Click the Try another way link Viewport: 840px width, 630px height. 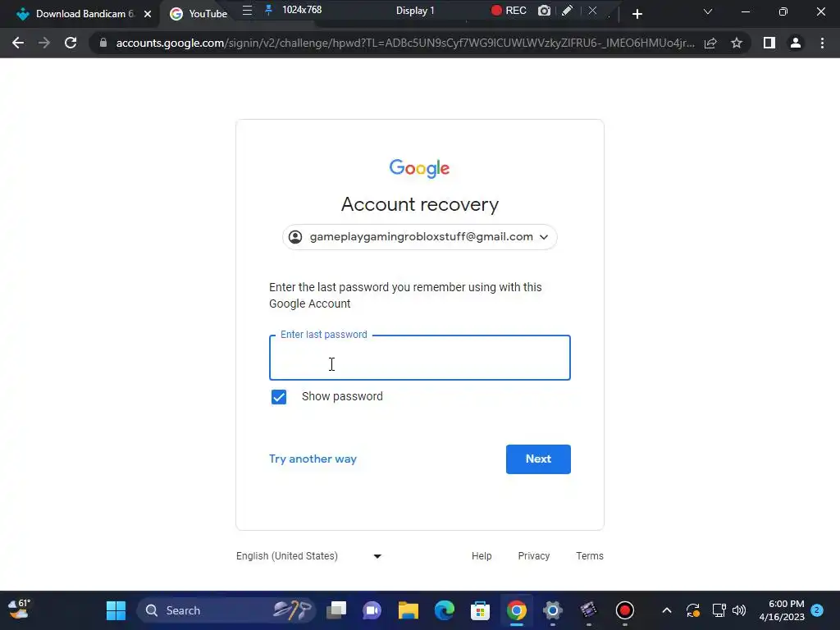pyautogui.click(x=313, y=459)
